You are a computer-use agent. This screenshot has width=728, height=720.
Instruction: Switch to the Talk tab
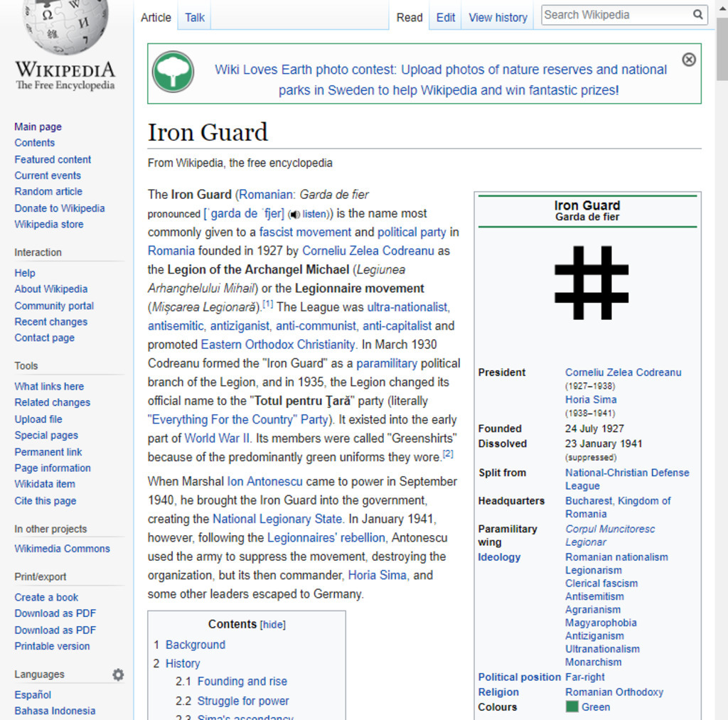click(x=194, y=18)
